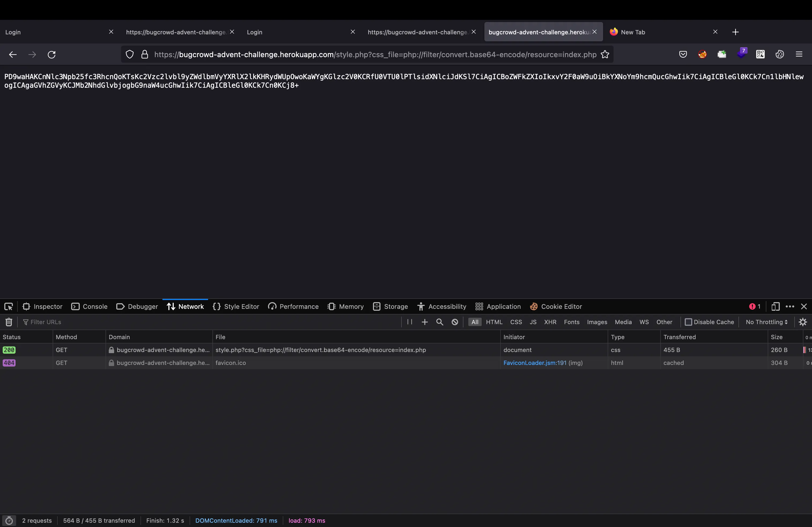Activate the element picker icon in DevTools
Screen dimensions: 812x527
pos(9,306)
